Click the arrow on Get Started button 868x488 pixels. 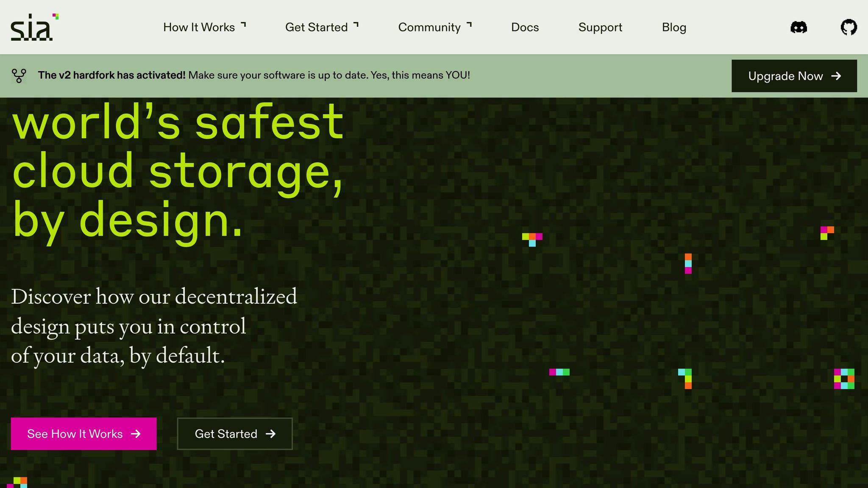point(270,434)
